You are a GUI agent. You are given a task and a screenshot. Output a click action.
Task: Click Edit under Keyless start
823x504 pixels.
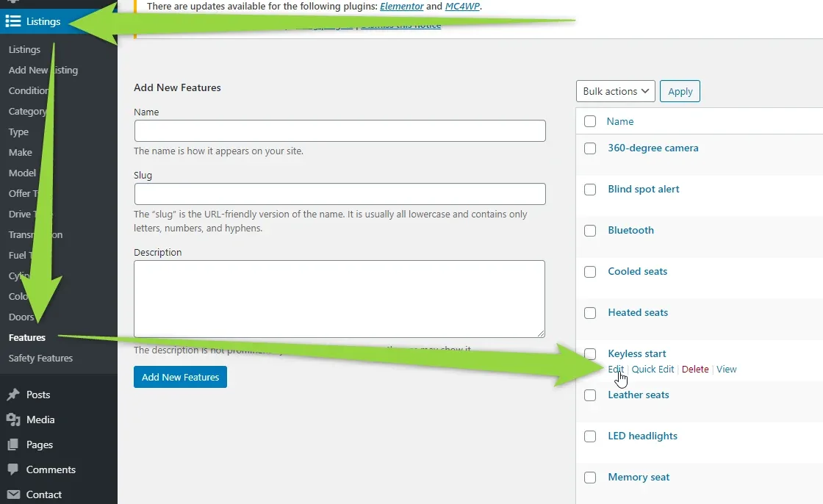(616, 369)
